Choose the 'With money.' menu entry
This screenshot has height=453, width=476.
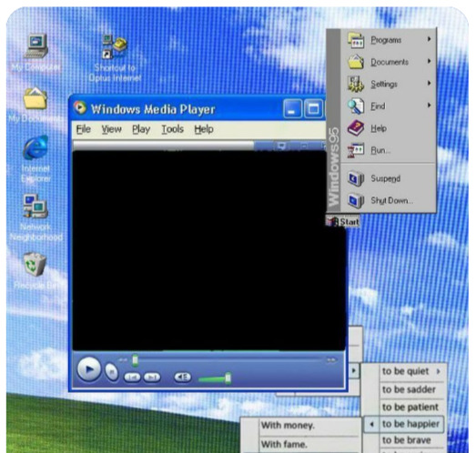click(x=288, y=426)
